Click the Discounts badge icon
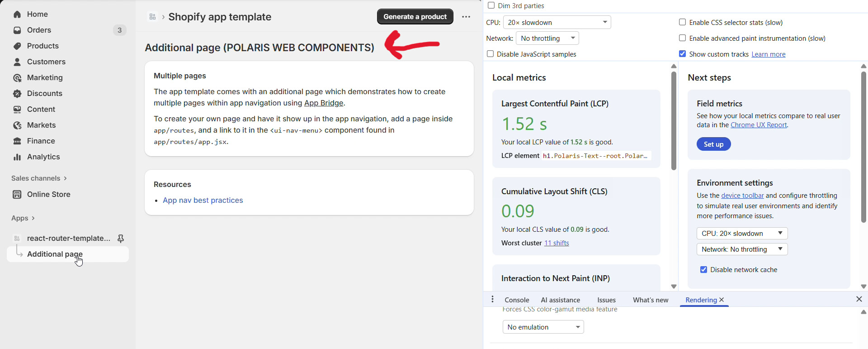The image size is (868, 349). pyautogui.click(x=17, y=94)
